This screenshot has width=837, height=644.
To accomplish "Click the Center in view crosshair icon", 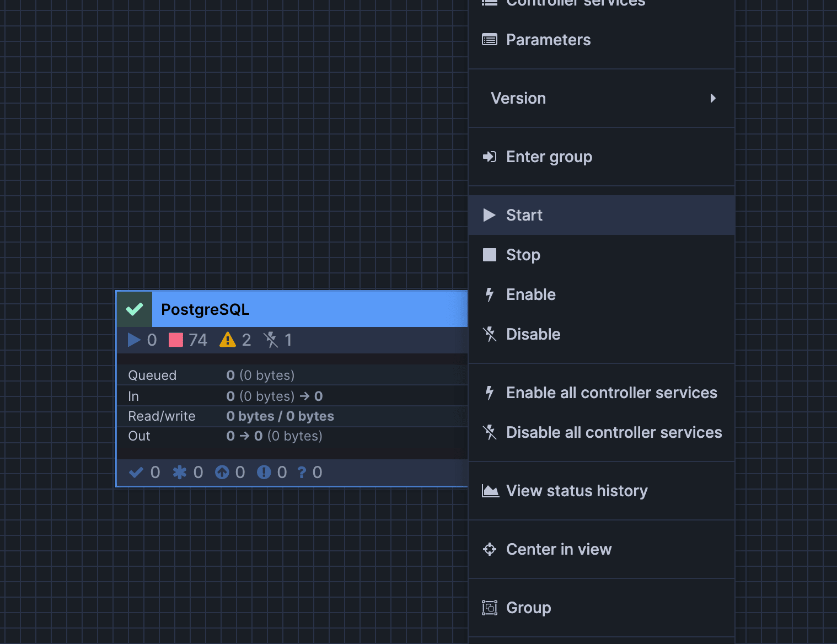I will (x=489, y=549).
